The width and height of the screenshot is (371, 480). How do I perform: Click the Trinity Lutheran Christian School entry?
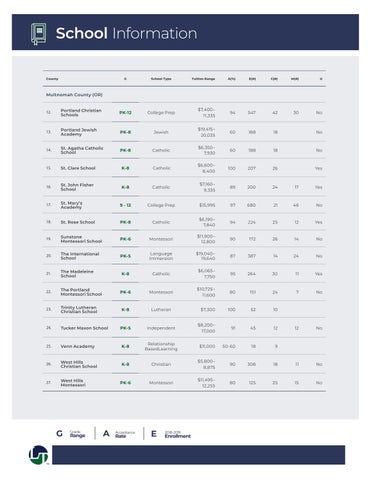(x=79, y=310)
